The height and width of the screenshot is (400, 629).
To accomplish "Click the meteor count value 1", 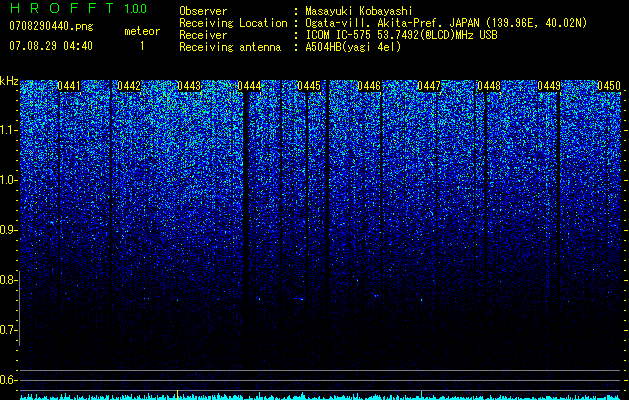I will point(142,46).
